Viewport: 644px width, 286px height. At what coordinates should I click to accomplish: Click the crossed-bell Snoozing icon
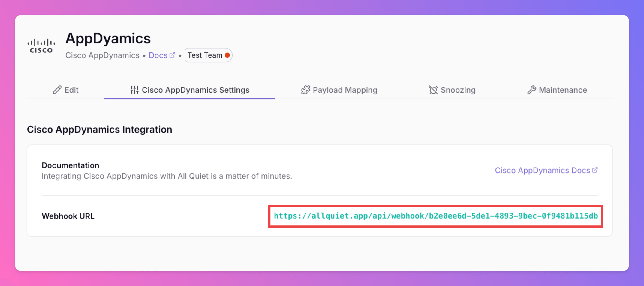(x=433, y=90)
